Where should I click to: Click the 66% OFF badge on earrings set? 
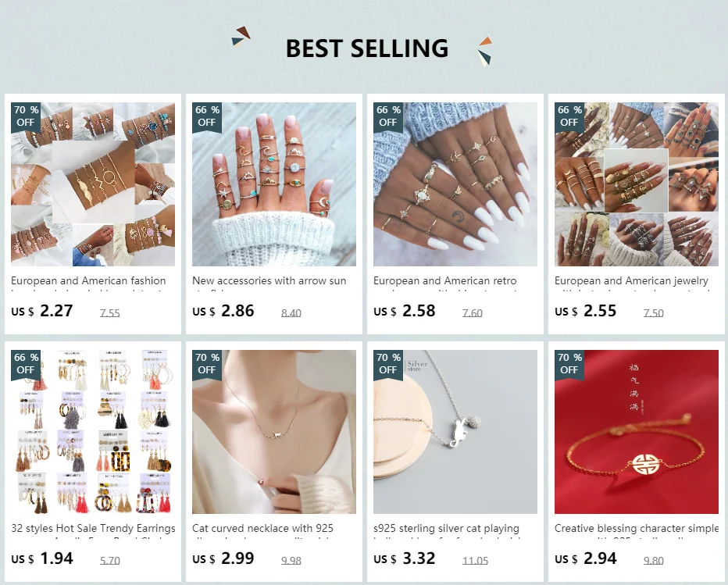coord(26,363)
